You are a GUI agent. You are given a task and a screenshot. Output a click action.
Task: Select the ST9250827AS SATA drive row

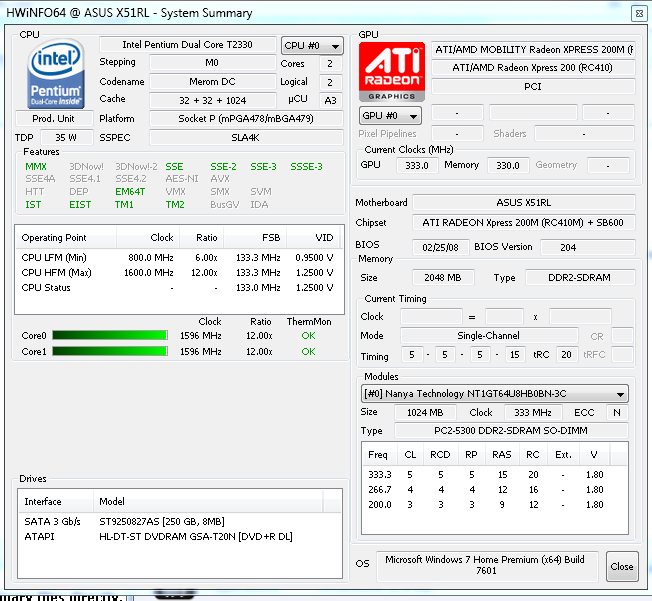pos(180,521)
